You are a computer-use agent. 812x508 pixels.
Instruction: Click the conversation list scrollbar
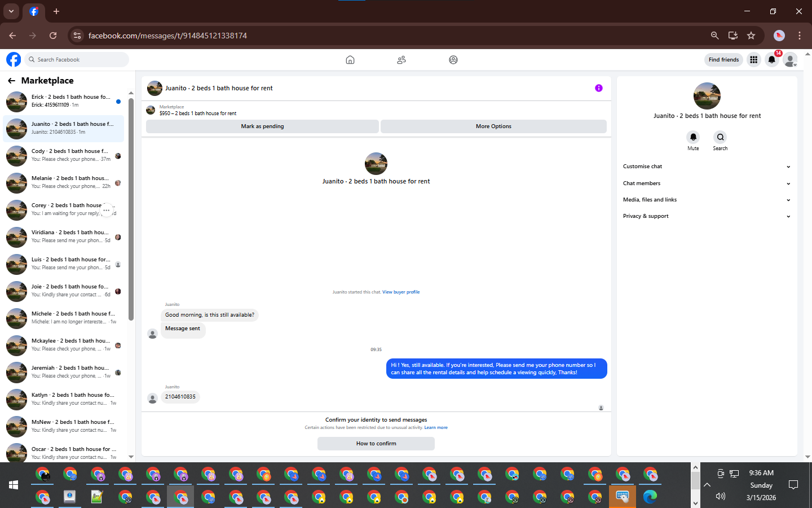pos(131,209)
